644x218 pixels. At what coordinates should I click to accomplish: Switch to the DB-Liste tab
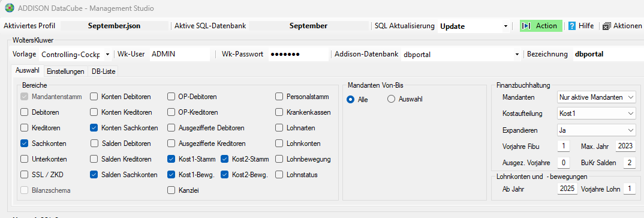click(x=104, y=71)
